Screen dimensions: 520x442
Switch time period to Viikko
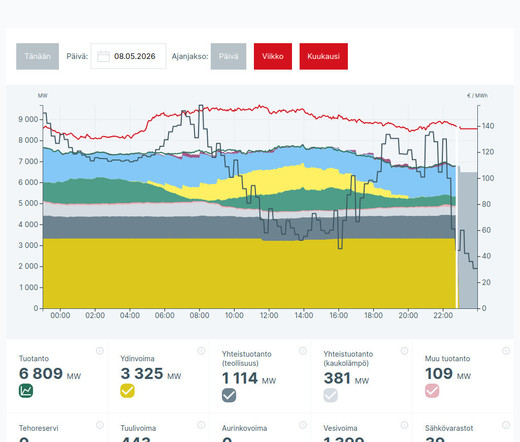pyautogui.click(x=273, y=56)
